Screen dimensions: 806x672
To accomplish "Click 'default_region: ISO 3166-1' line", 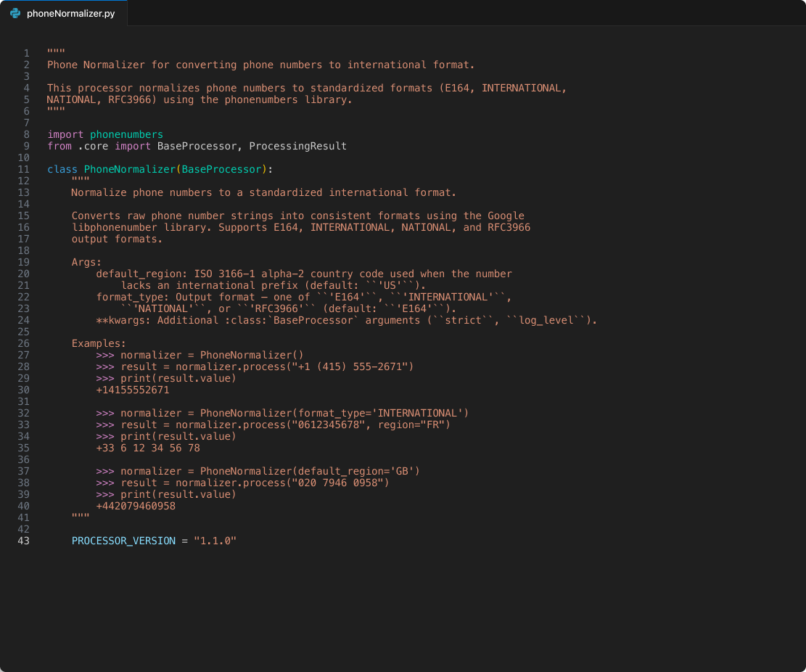I will click(x=304, y=274).
